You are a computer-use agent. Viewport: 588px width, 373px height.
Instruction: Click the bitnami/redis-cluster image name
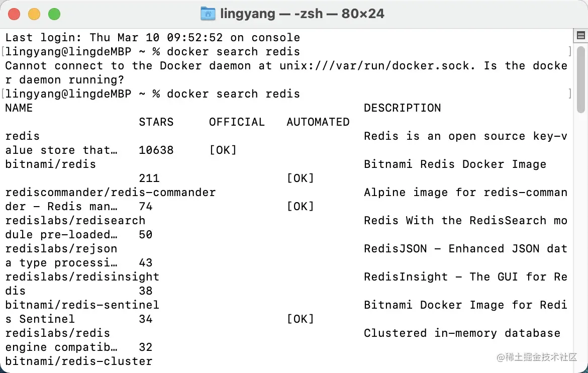pos(78,361)
